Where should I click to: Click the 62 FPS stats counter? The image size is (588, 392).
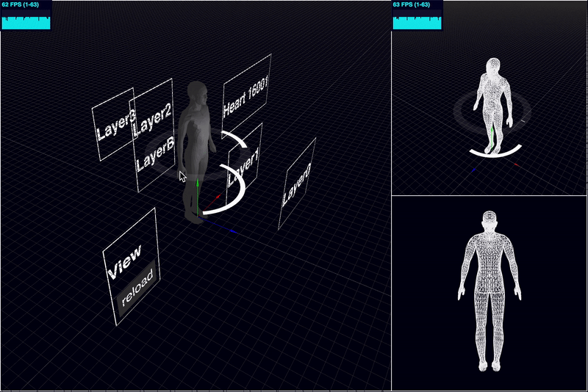26,15
